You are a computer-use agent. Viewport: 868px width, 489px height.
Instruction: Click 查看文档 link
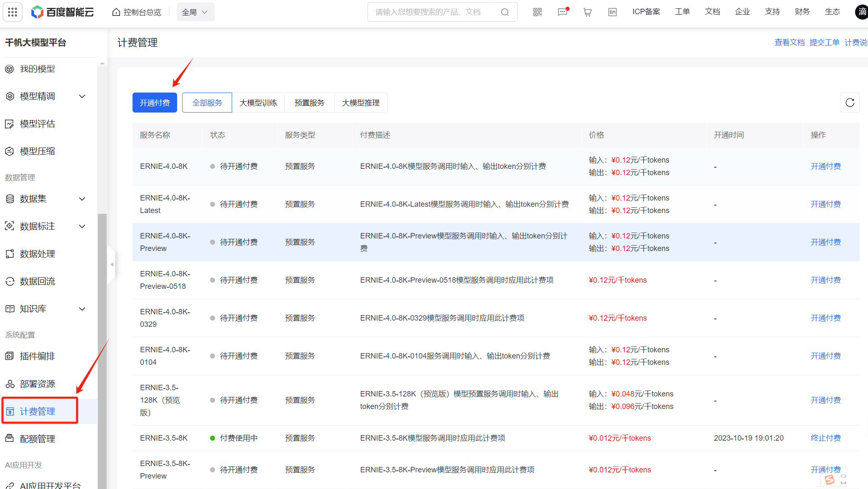point(790,43)
